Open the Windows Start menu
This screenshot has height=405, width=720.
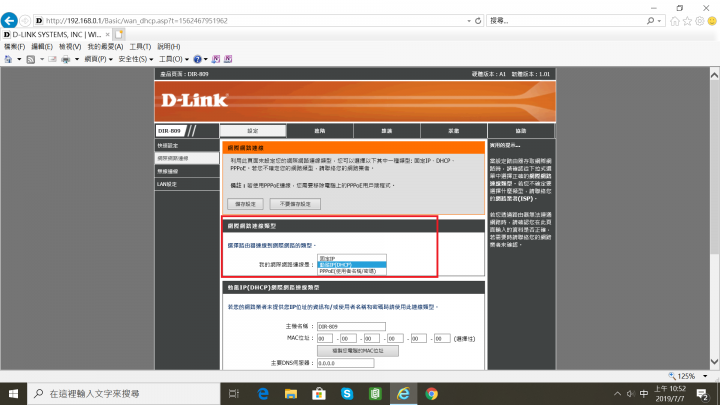click(x=13, y=394)
